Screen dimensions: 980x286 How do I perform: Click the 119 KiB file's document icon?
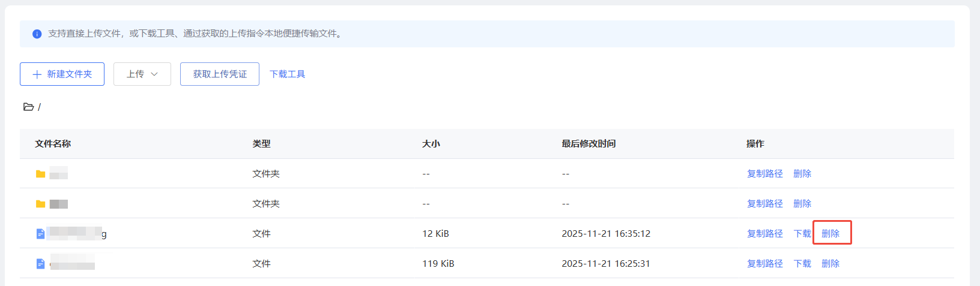point(41,264)
